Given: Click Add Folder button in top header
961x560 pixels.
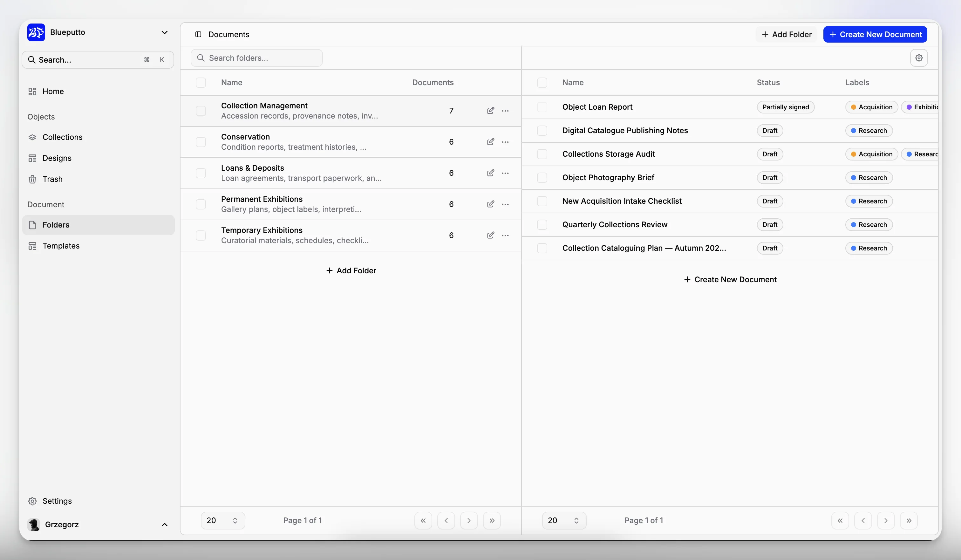Looking at the screenshot, I should point(786,34).
